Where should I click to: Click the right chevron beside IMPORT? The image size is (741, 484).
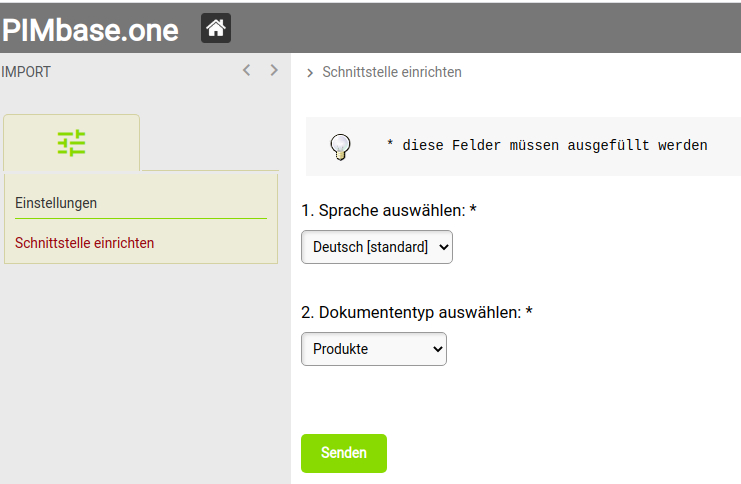coord(274,71)
